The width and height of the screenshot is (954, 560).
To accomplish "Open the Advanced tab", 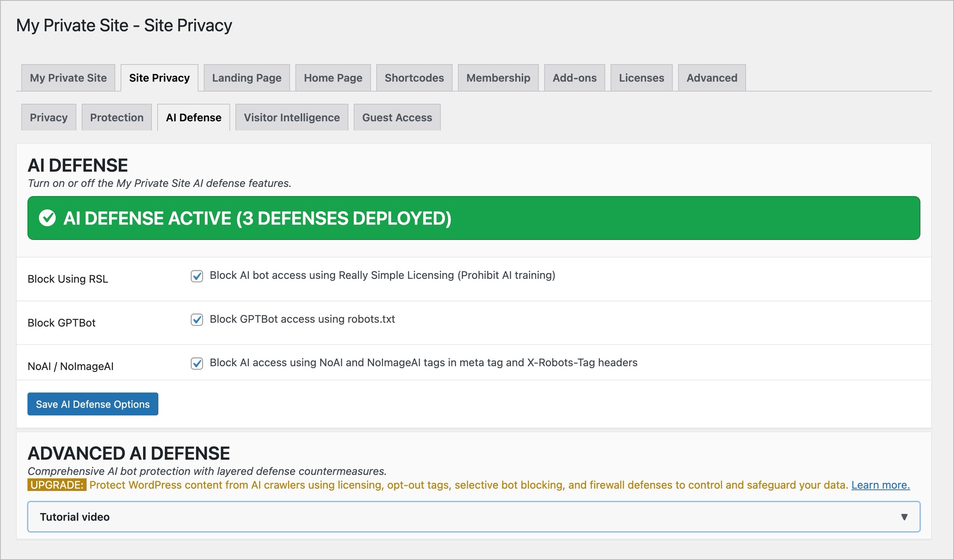I will [x=712, y=78].
